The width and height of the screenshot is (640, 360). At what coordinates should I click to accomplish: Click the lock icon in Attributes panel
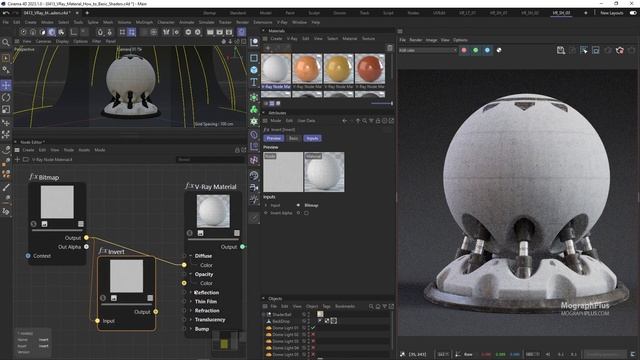378,121
